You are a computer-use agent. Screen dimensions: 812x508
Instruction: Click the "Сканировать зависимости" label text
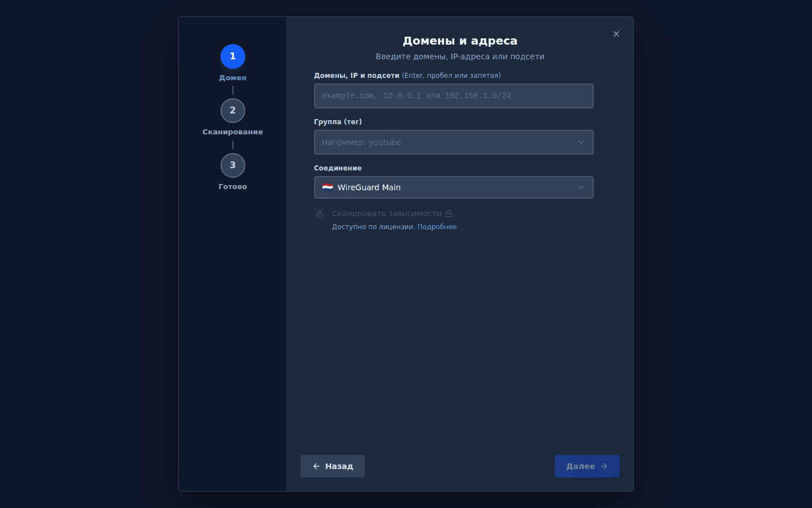coord(387,213)
